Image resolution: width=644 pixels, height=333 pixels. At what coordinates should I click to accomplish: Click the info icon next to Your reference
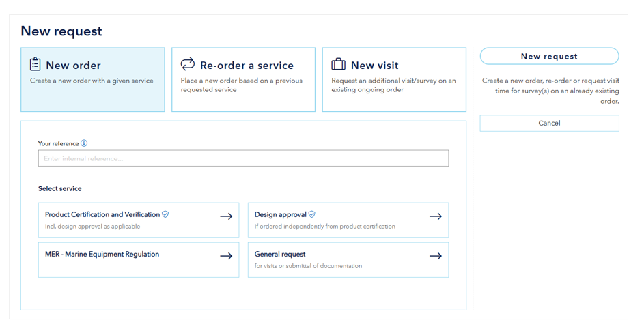[x=84, y=143]
